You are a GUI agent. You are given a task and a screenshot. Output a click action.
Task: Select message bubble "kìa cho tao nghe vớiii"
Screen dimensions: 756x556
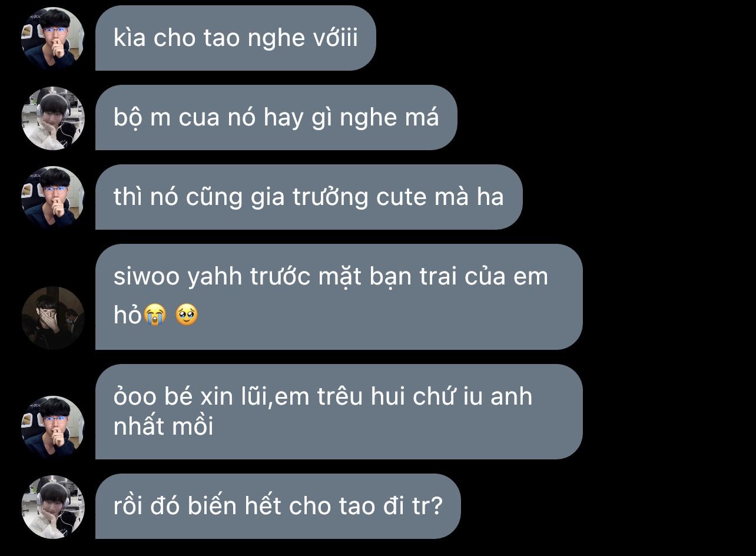tap(236, 38)
